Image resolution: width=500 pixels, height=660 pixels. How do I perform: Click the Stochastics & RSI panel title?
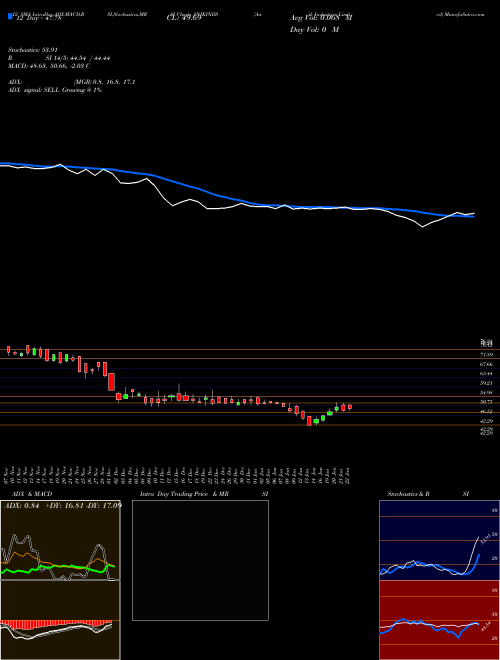click(428, 494)
